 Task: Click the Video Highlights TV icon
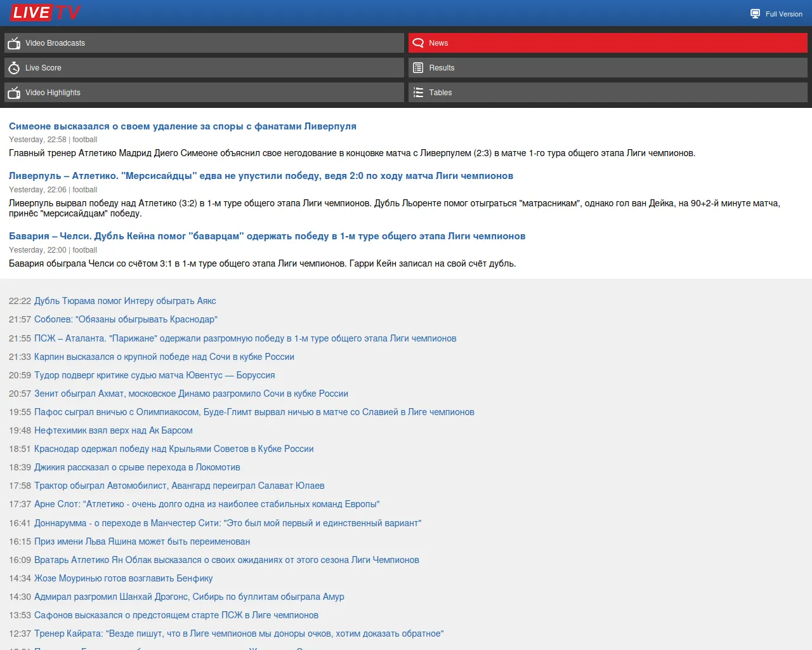point(14,93)
